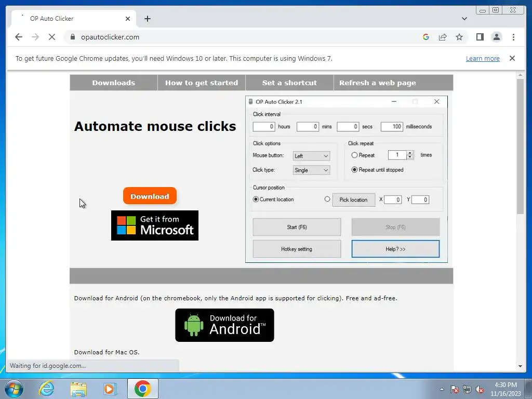This screenshot has height=399, width=532.
Task: Click the network tray icon
Action: [467, 389]
